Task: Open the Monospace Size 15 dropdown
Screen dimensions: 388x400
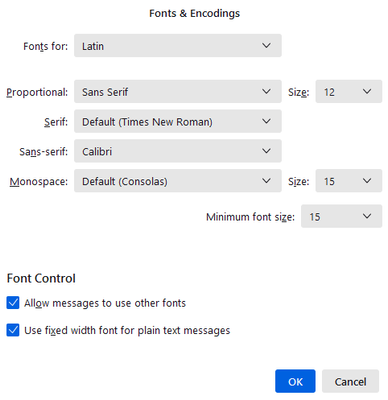Action: click(x=349, y=181)
